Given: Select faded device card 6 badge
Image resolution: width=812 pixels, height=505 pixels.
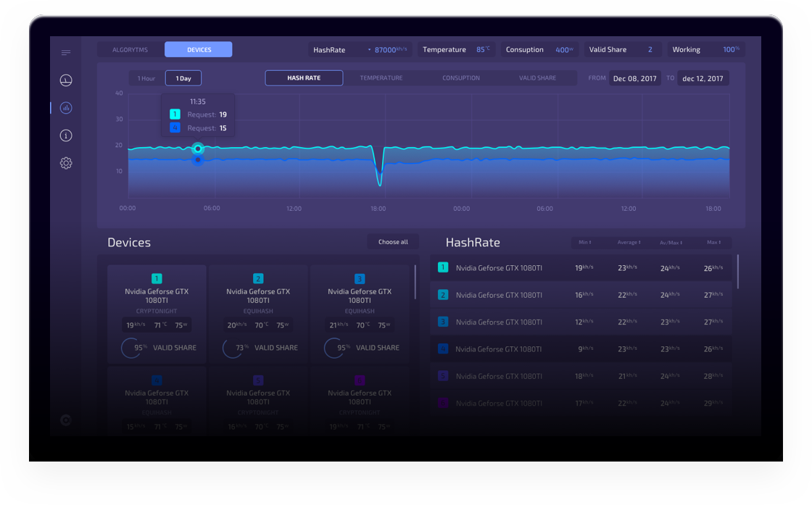Looking at the screenshot, I should pos(360,380).
